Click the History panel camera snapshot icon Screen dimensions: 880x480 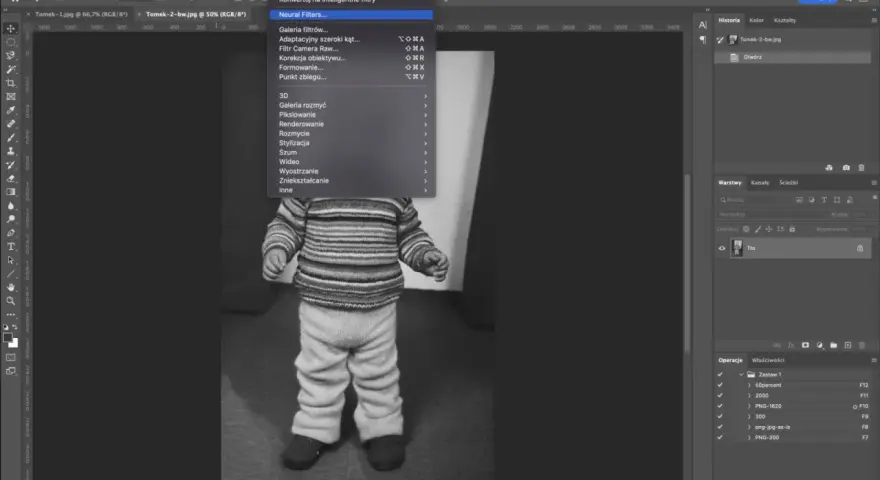coord(846,168)
